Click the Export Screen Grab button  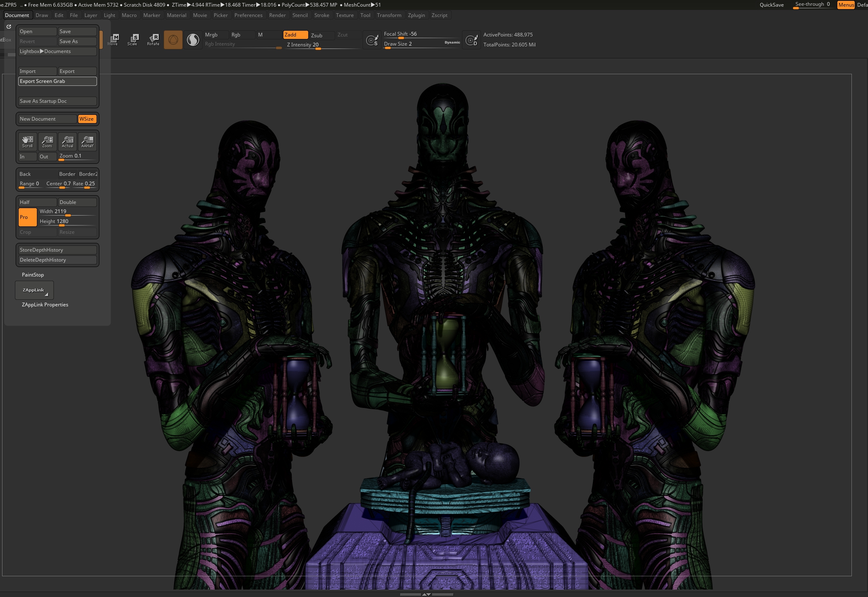click(58, 81)
